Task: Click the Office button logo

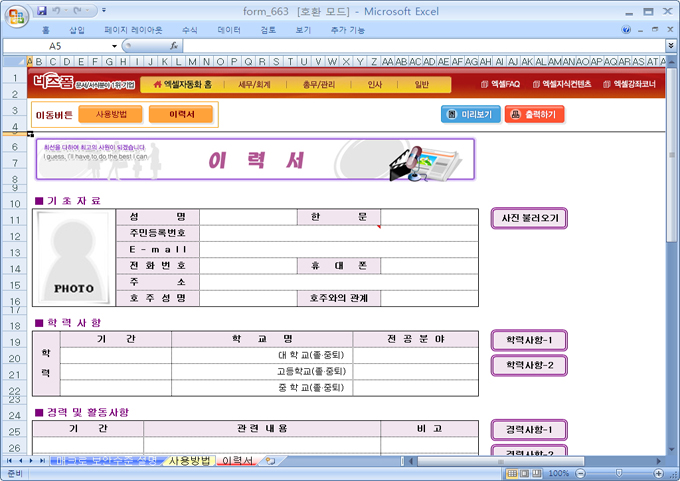Action: click(15, 15)
